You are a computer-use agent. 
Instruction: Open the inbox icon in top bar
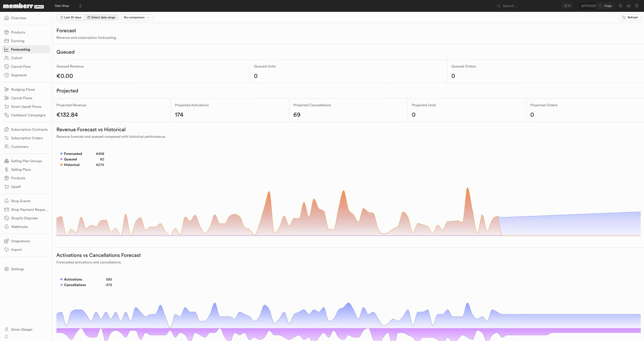pyautogui.click(x=629, y=6)
